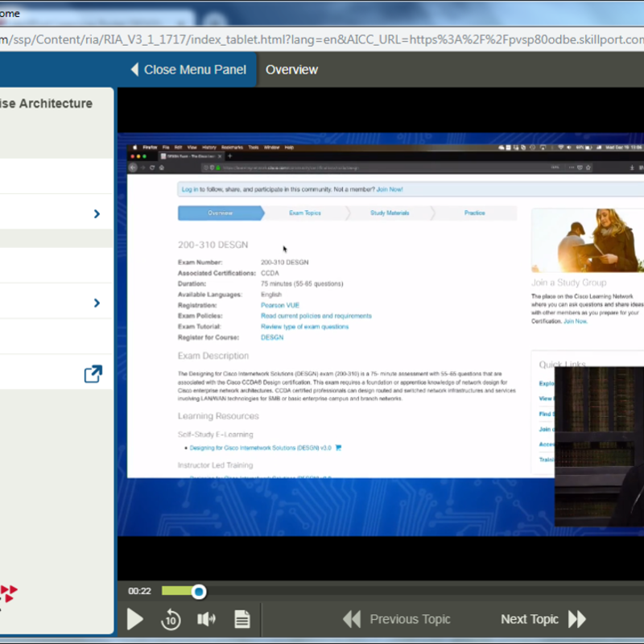The image size is (644, 644).
Task: Expand the lower chevron in menu panel
Action: tap(97, 303)
